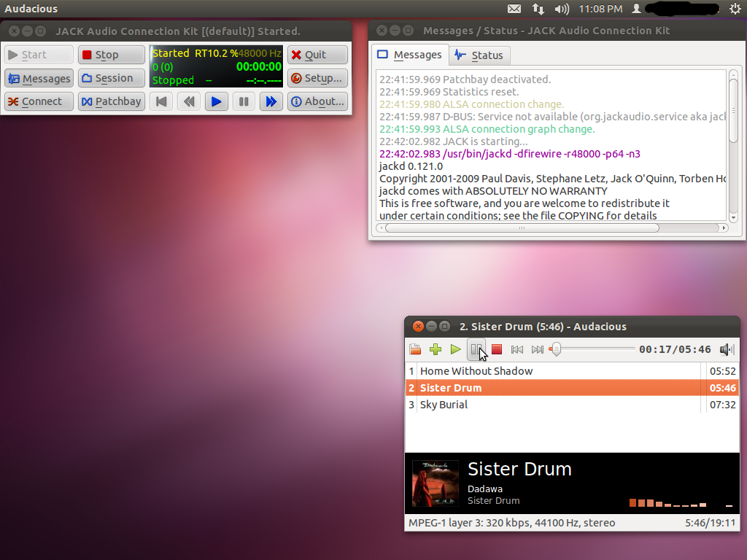Click the Audacious volume icon

pos(727,349)
